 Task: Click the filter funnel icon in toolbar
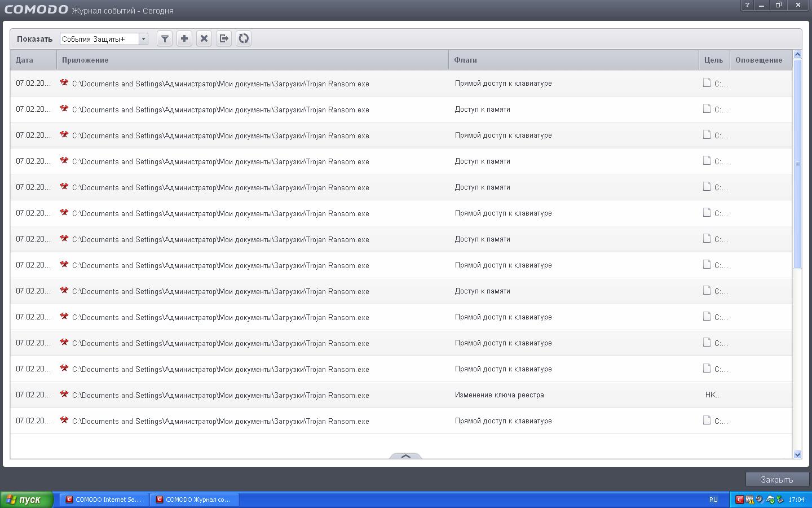(165, 38)
